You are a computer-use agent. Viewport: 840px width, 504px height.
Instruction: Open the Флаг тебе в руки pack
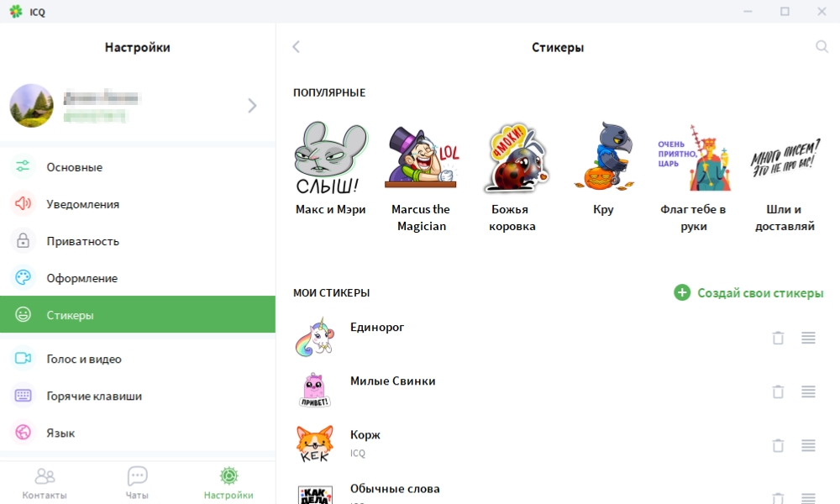pyautogui.click(x=693, y=176)
